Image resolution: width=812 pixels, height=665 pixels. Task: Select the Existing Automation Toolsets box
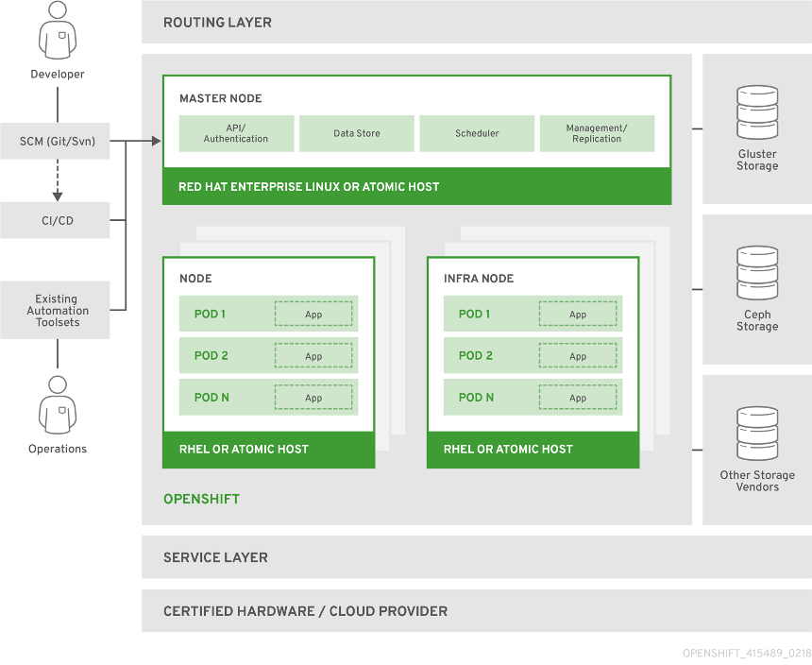57,311
